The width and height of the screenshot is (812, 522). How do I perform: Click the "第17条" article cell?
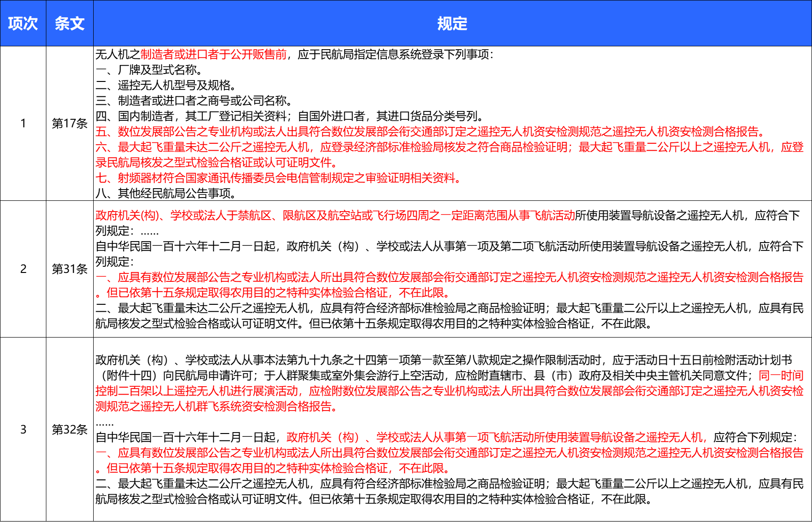(69, 123)
